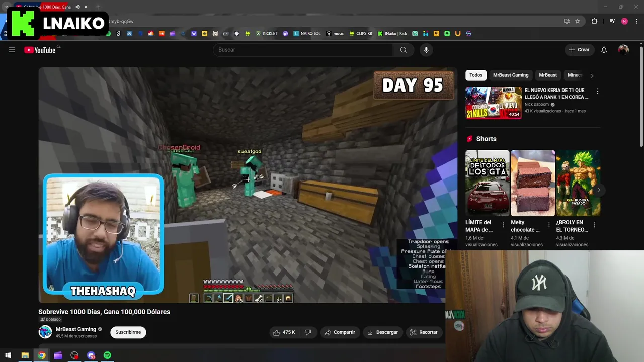The image size is (644, 362).
Task: Open more options for Nick Daboom video
Action: 597,92
